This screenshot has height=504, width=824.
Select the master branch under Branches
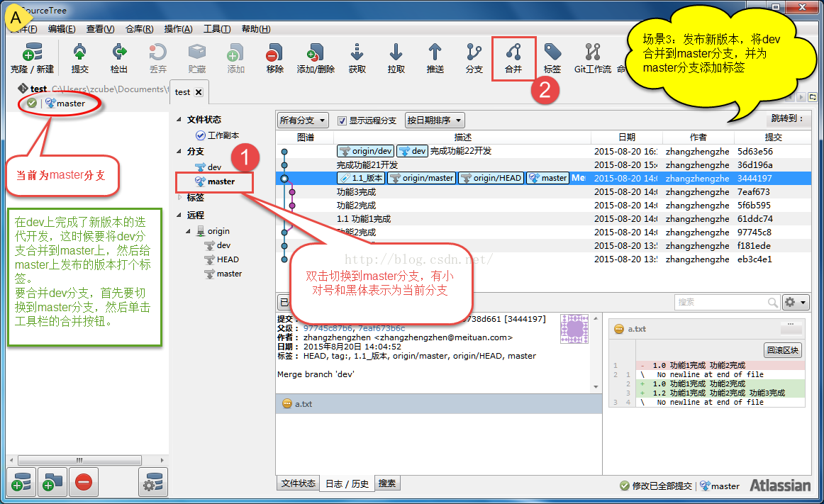(215, 182)
